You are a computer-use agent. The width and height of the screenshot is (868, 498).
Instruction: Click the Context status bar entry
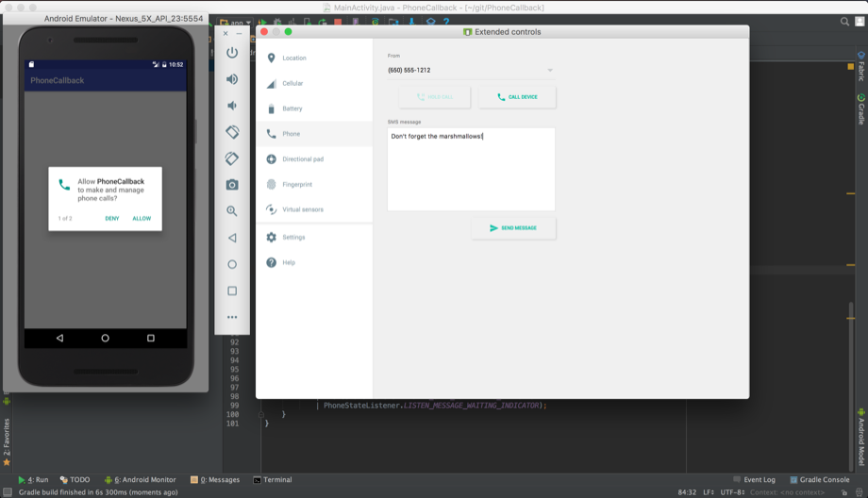pos(787,492)
